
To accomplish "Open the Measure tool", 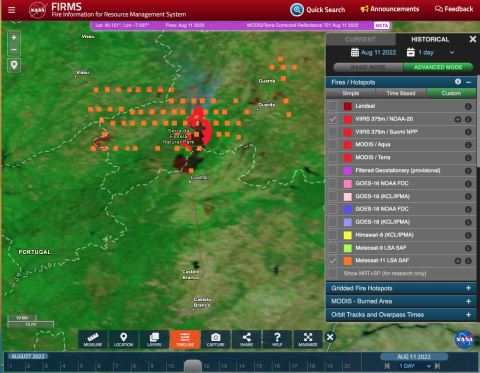I will pyautogui.click(x=93, y=339).
